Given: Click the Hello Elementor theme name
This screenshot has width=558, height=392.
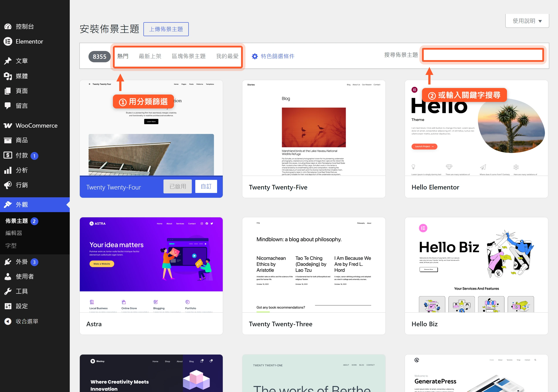Looking at the screenshot, I should (x=435, y=187).
